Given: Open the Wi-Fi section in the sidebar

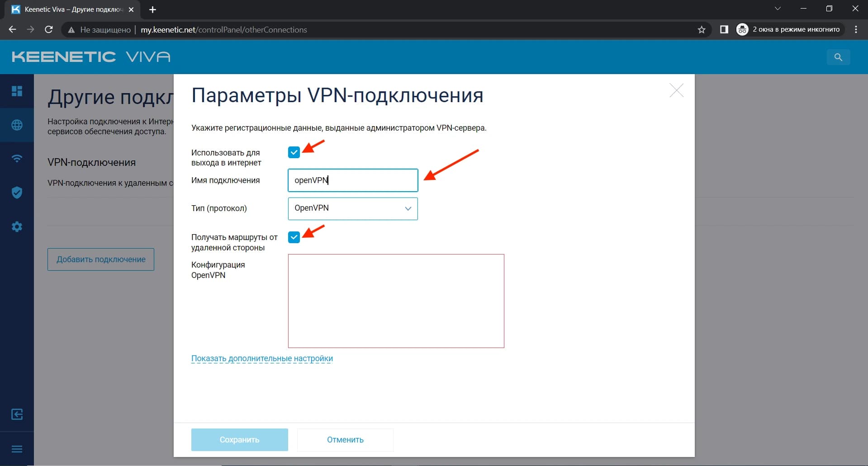Looking at the screenshot, I should pyautogui.click(x=17, y=159).
